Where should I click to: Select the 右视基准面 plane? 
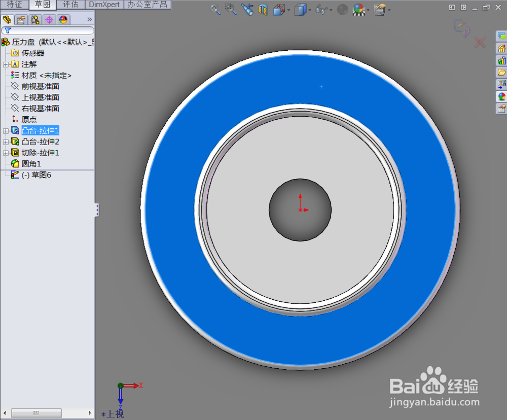coord(35,109)
